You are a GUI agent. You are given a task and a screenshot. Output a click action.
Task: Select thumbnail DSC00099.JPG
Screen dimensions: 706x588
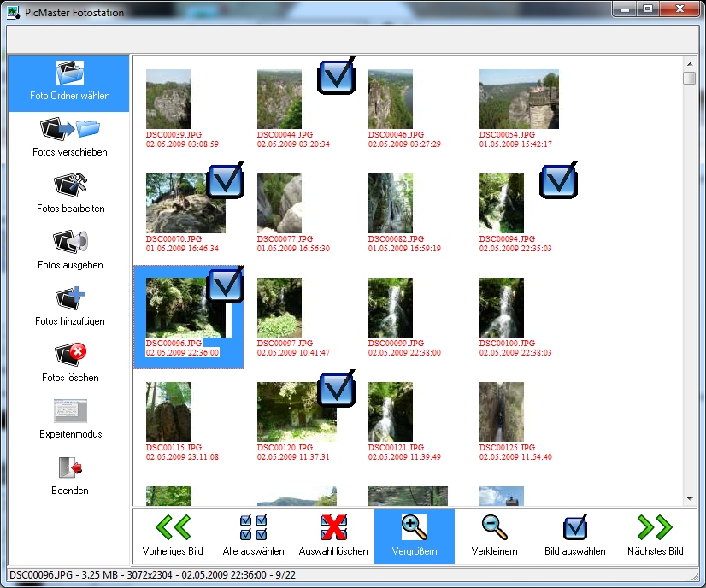coord(391,308)
